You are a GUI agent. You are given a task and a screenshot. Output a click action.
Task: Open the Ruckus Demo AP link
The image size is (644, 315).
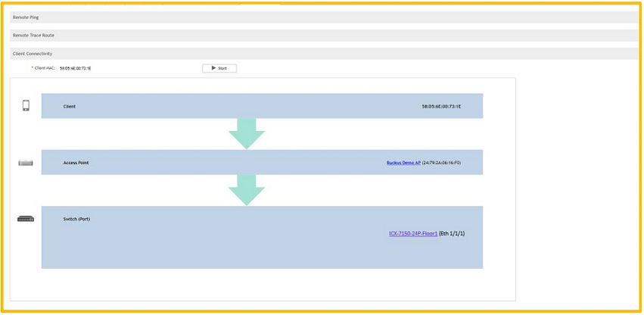(x=403, y=163)
